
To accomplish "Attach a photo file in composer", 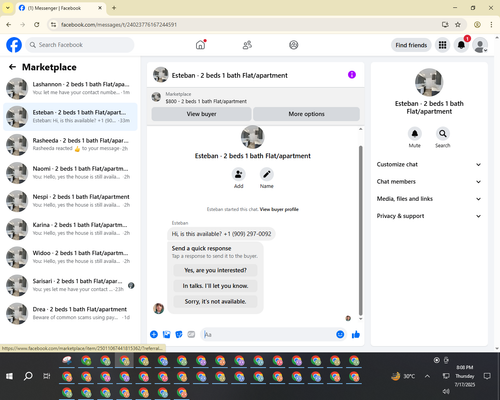I will (x=166, y=334).
